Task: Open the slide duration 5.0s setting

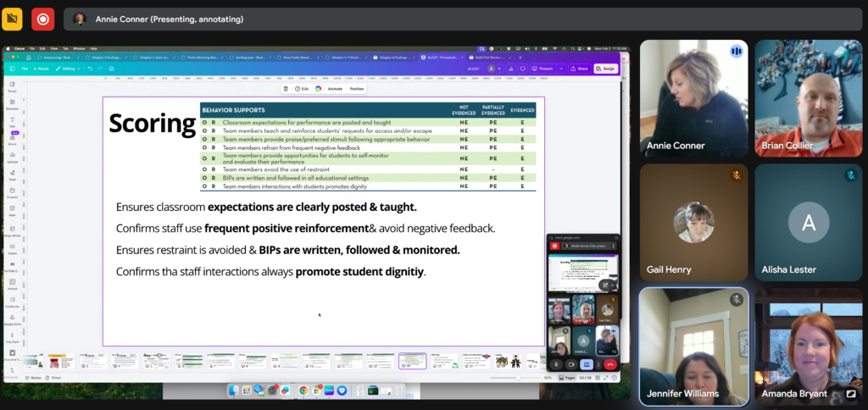Action: [x=303, y=88]
